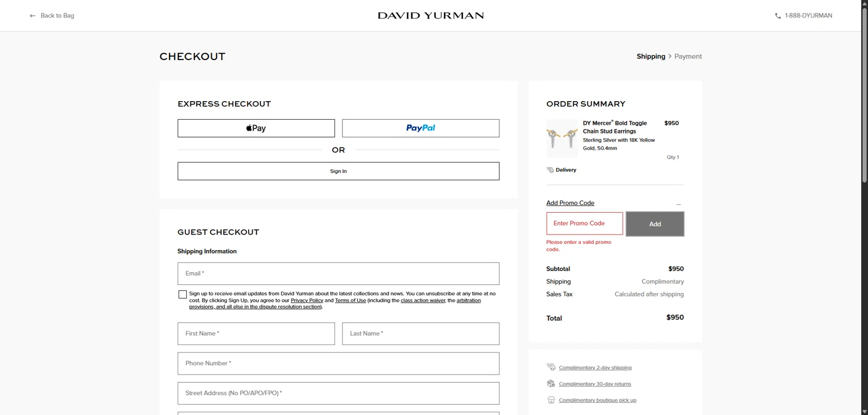Click the 2-day shipping truck icon

pyautogui.click(x=551, y=367)
